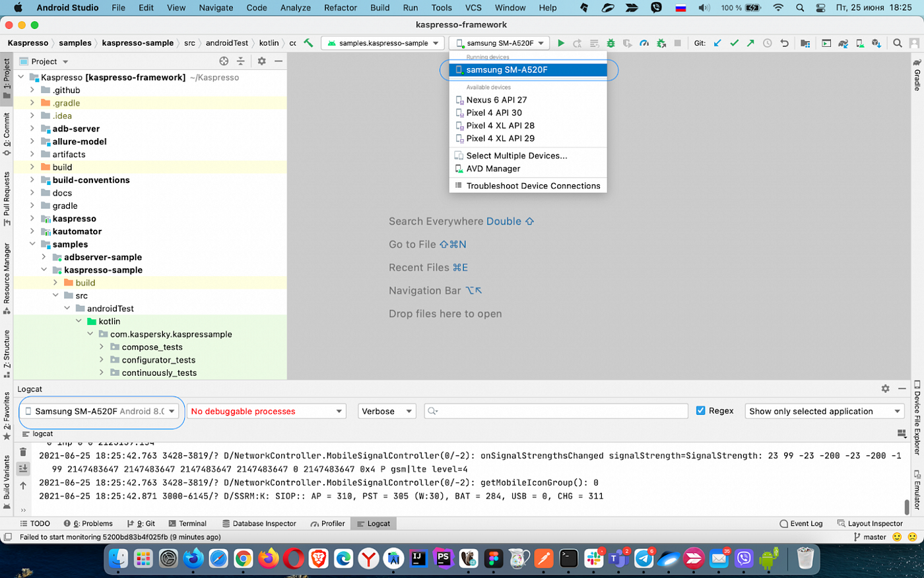Open the Logcat panel settings gear
Screen dimensions: 924x578
885,389
